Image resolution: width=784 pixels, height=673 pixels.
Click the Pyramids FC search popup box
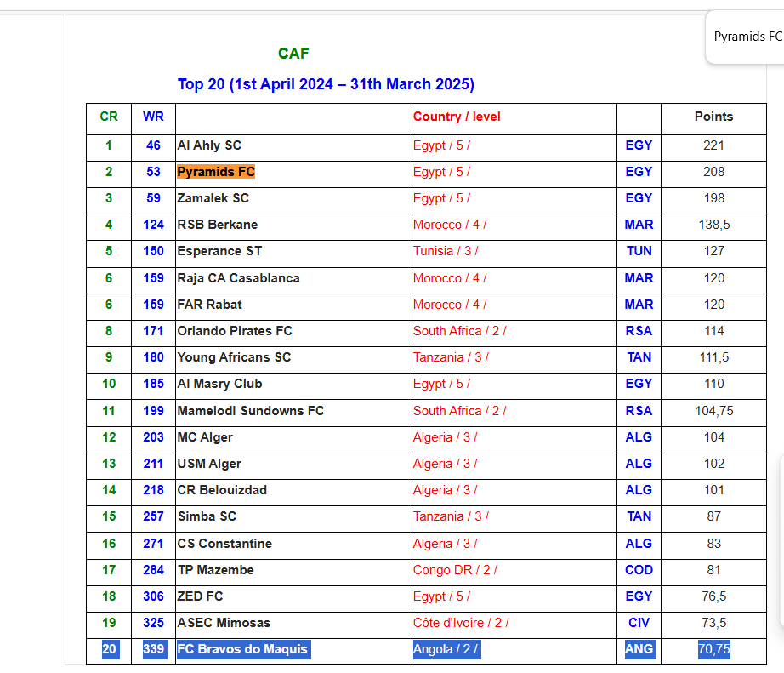[x=745, y=37]
